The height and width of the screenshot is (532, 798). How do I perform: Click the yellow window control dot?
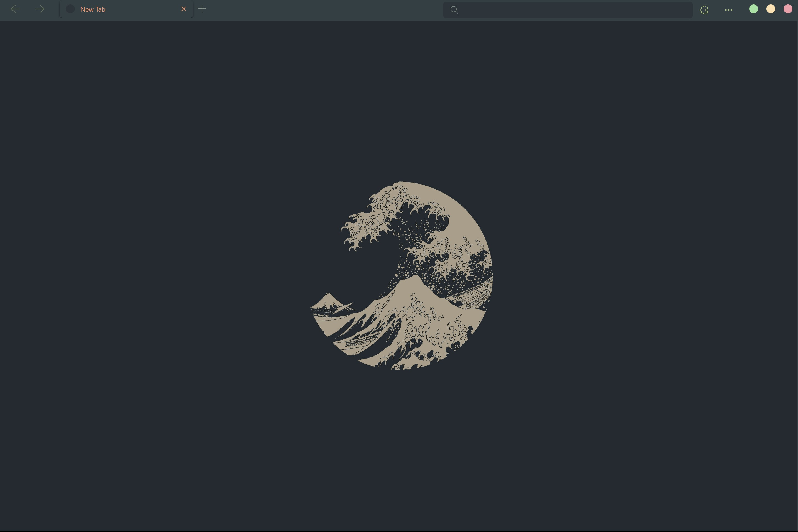(771, 9)
